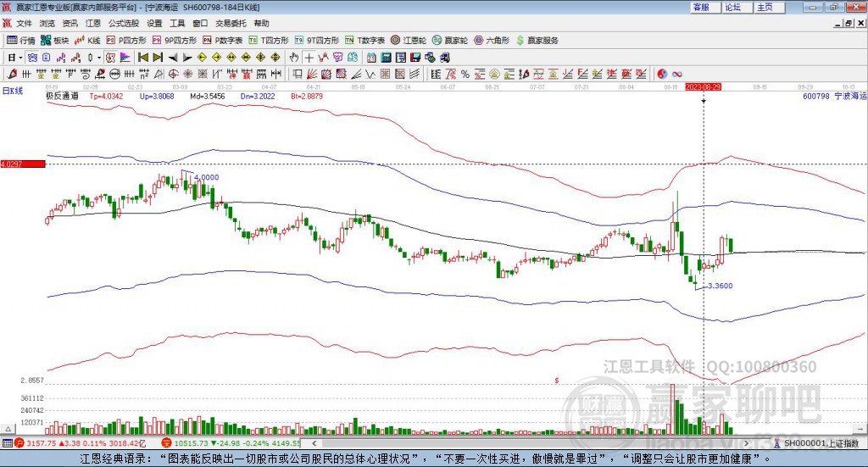Open the 赢家轮 wheel tool
The width and height of the screenshot is (868, 467).
coord(450,41)
